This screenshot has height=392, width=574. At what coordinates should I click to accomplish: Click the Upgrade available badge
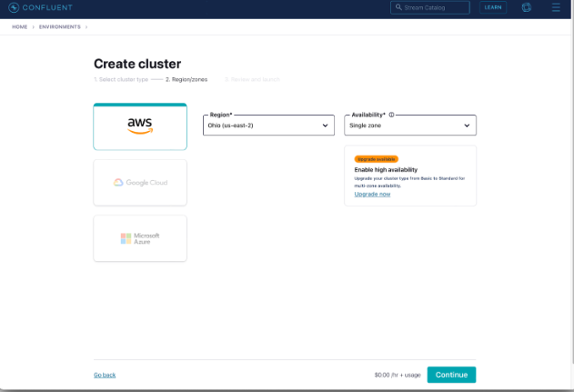pos(376,159)
